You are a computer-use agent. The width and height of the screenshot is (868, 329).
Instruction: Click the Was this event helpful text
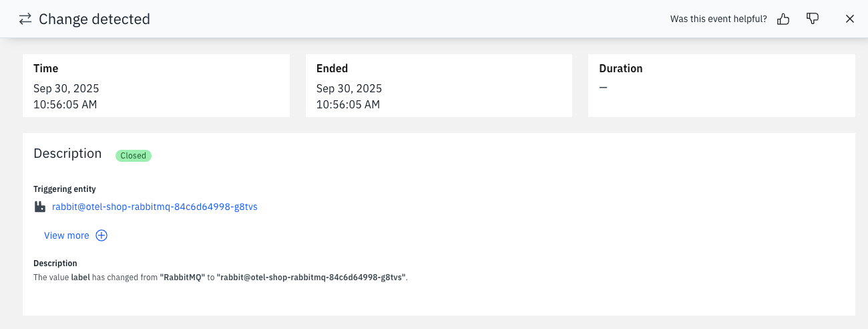[718, 19]
